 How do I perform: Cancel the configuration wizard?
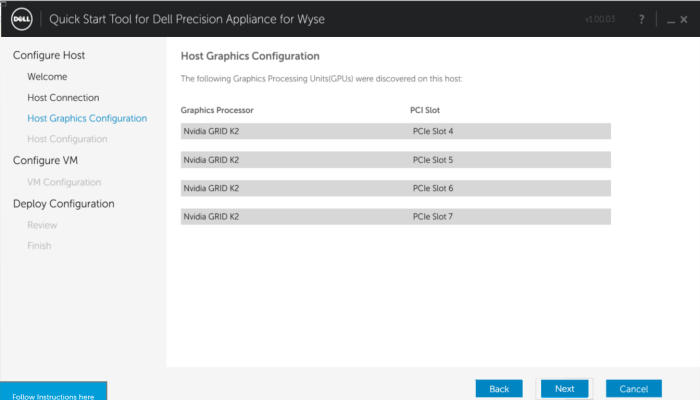(x=633, y=388)
